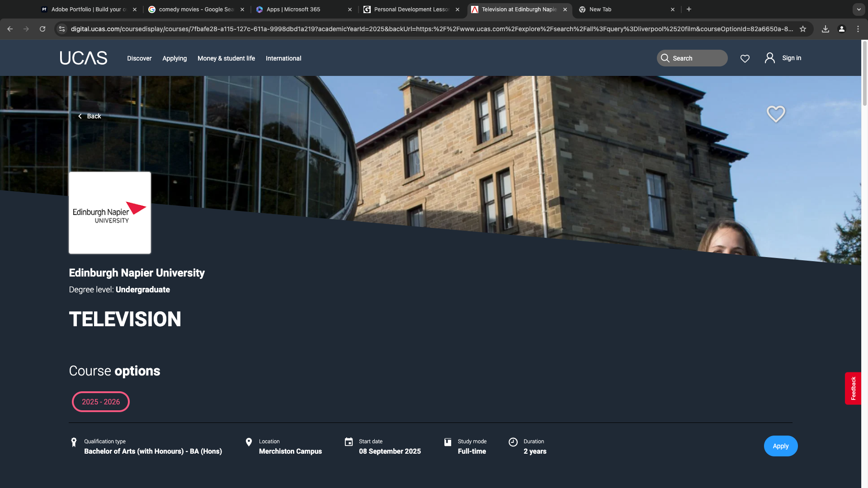
Task: Close the New Tab tab
Action: click(673, 9)
